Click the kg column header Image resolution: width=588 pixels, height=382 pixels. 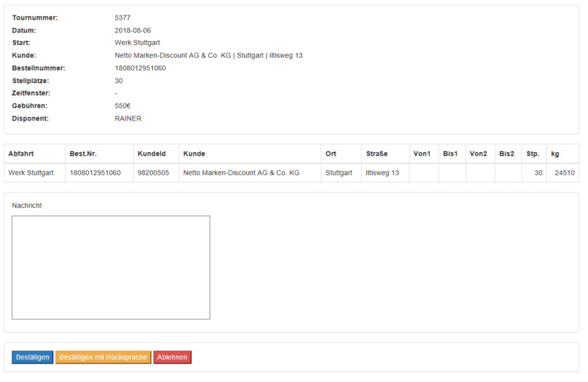[x=555, y=154]
